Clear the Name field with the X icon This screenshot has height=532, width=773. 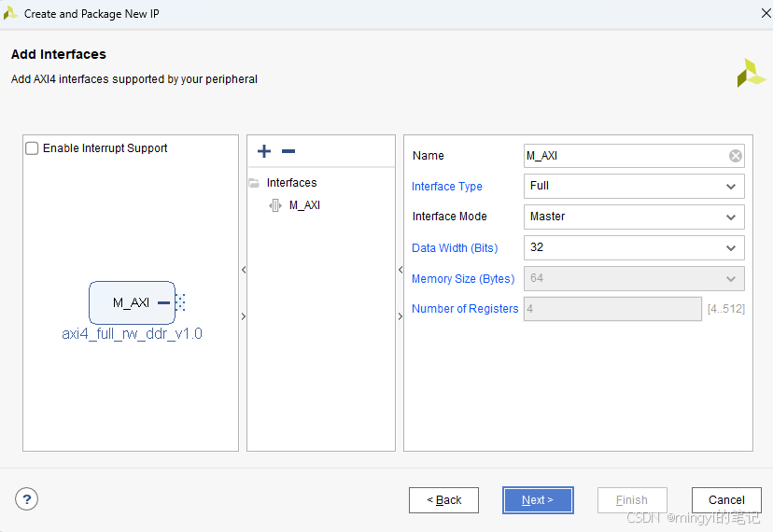735,156
